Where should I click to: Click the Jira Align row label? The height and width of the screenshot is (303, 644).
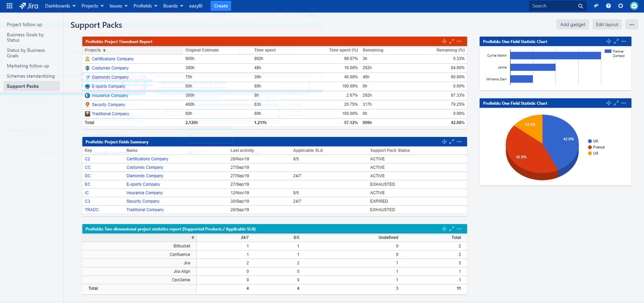[x=182, y=271]
